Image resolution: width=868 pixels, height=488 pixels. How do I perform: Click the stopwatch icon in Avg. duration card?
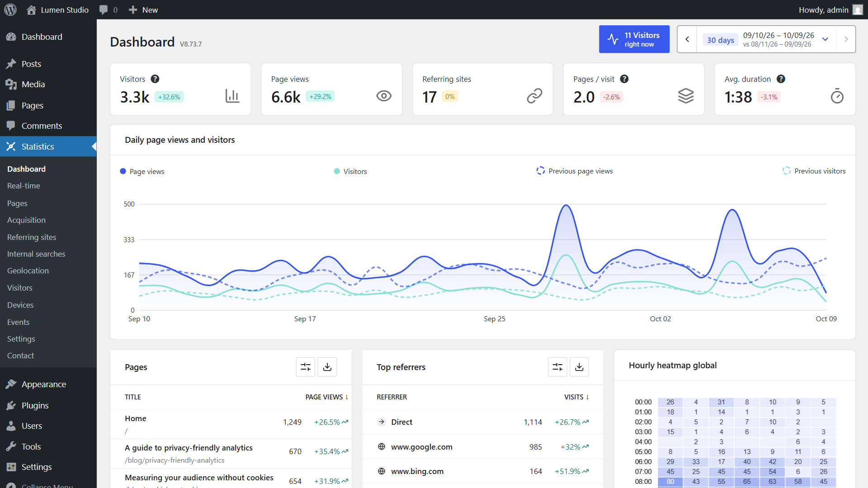pos(837,96)
